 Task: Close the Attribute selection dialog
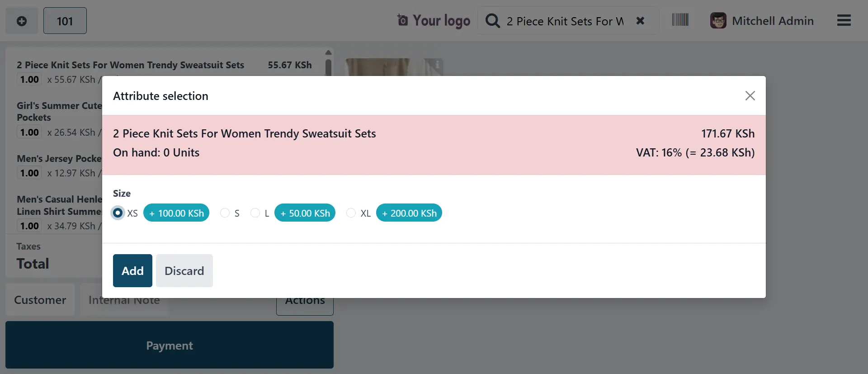click(750, 96)
